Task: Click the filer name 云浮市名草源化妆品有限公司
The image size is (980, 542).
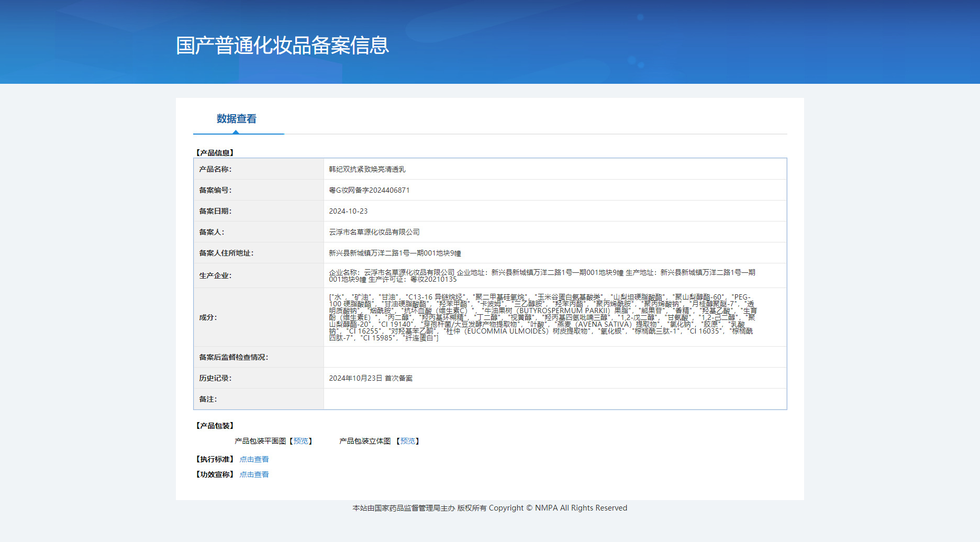Action: 374,232
